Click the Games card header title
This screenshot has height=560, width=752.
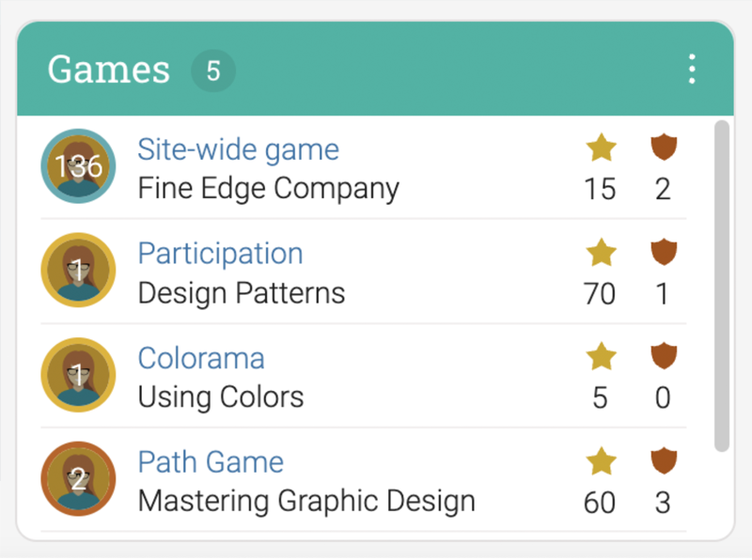click(107, 69)
